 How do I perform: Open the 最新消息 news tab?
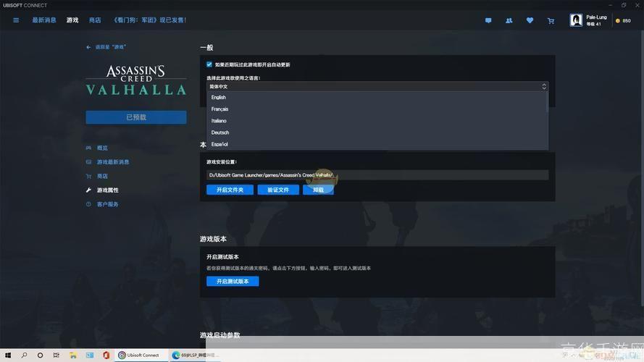point(44,20)
